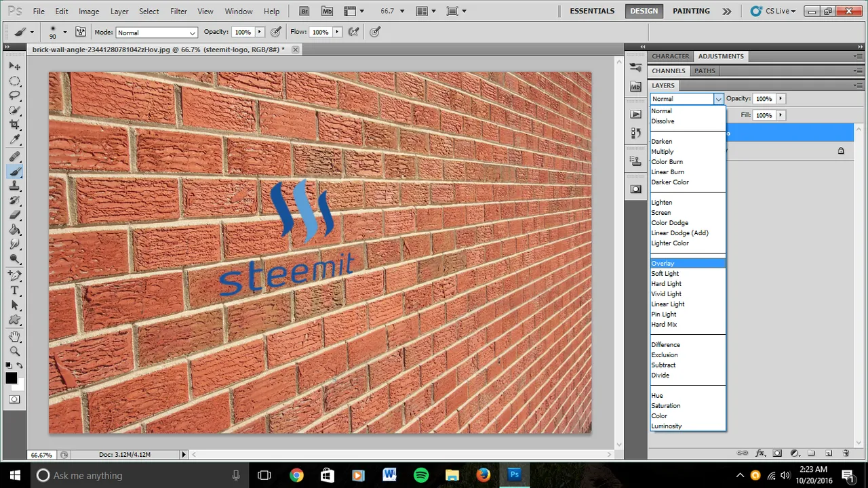Open the Actions panel icon in dock
The height and width of the screenshot is (488, 868).
point(635,115)
